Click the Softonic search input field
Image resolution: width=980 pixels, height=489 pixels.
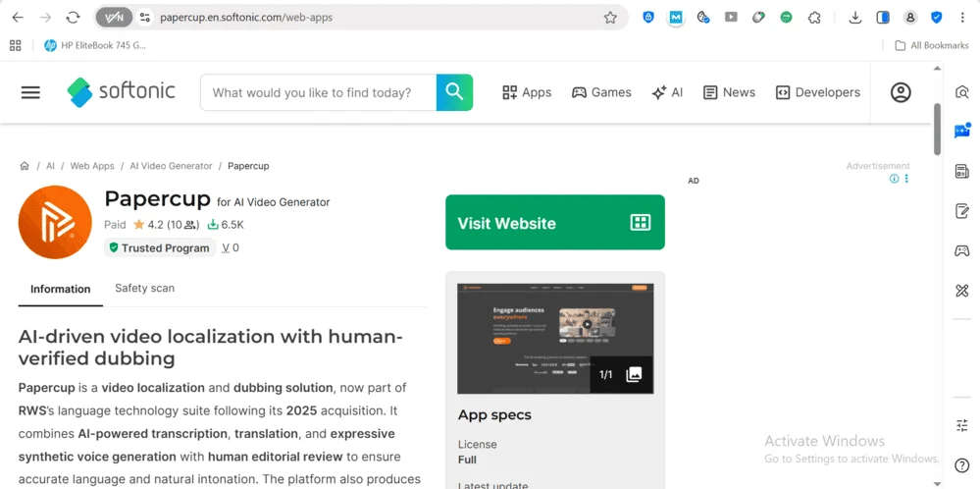(318, 92)
